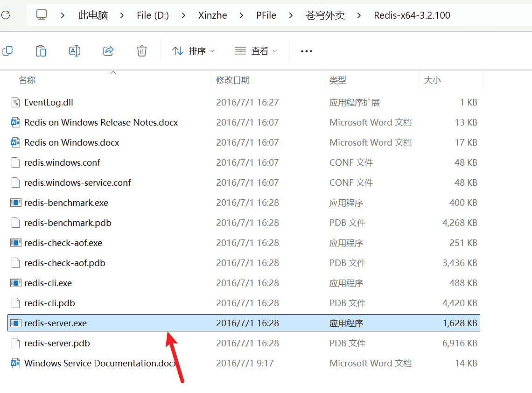Select the redis.windows.conf file
The height and width of the screenshot is (393, 532).
(x=62, y=163)
